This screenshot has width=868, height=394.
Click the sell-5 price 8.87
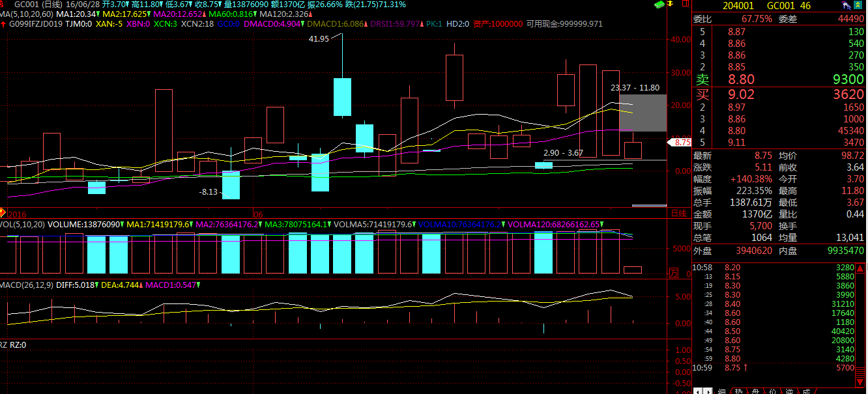click(x=736, y=32)
